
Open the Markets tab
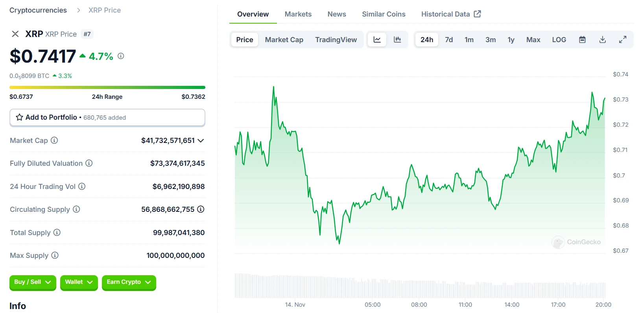[x=298, y=14]
